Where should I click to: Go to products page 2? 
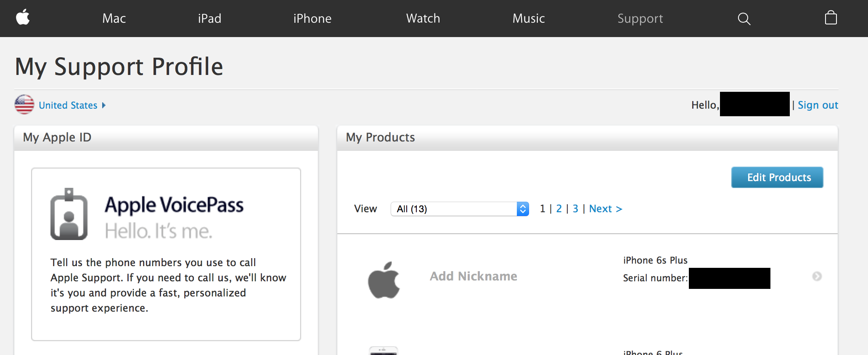point(559,209)
